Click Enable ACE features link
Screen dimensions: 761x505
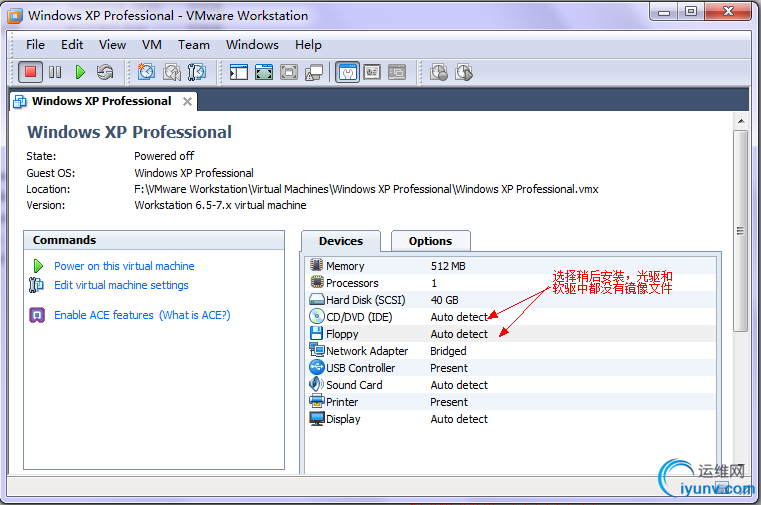tap(105, 315)
